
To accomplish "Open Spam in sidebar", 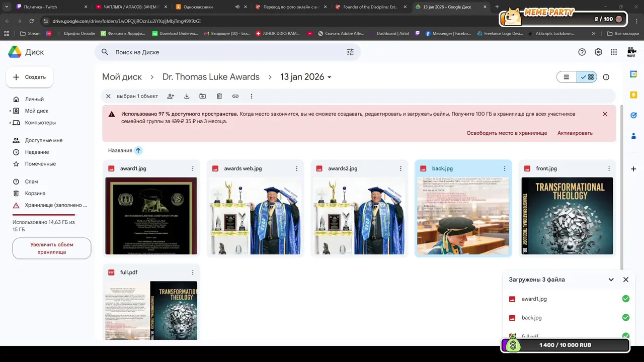I will click(x=31, y=182).
